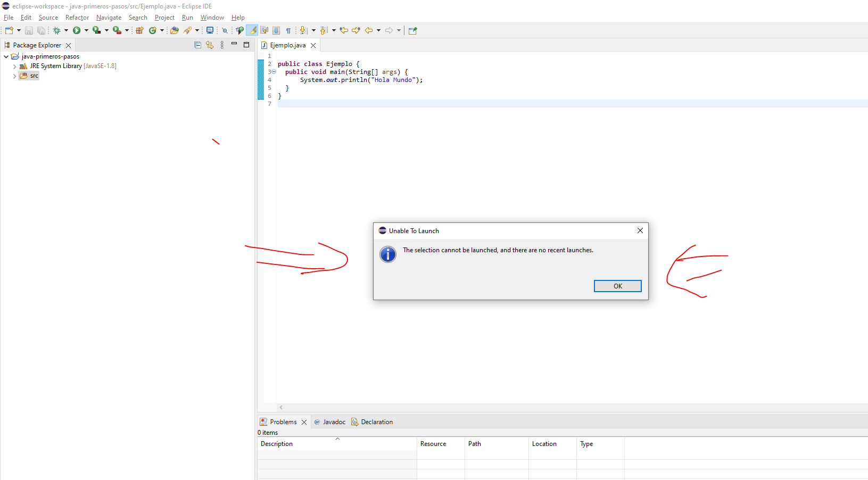The height and width of the screenshot is (480, 868).
Task: Toggle Word Wrap in editor
Action: click(x=264, y=30)
